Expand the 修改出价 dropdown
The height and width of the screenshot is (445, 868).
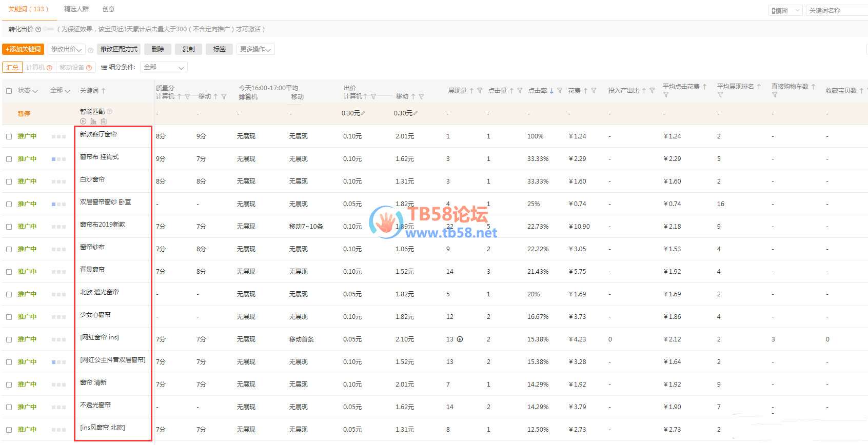67,49
